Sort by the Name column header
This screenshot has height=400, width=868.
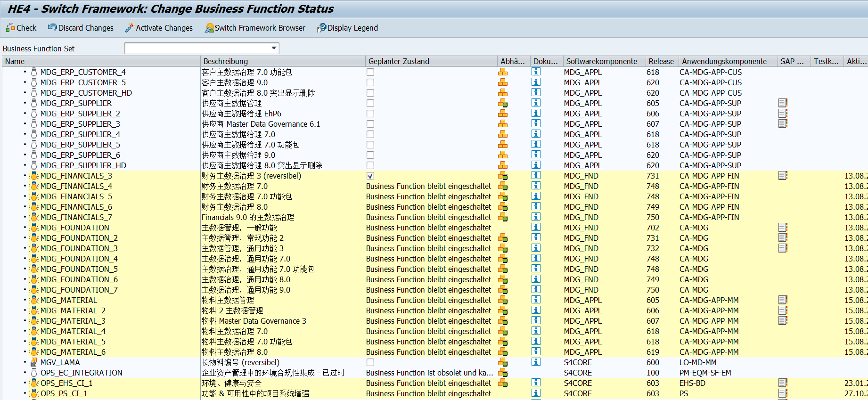point(101,61)
